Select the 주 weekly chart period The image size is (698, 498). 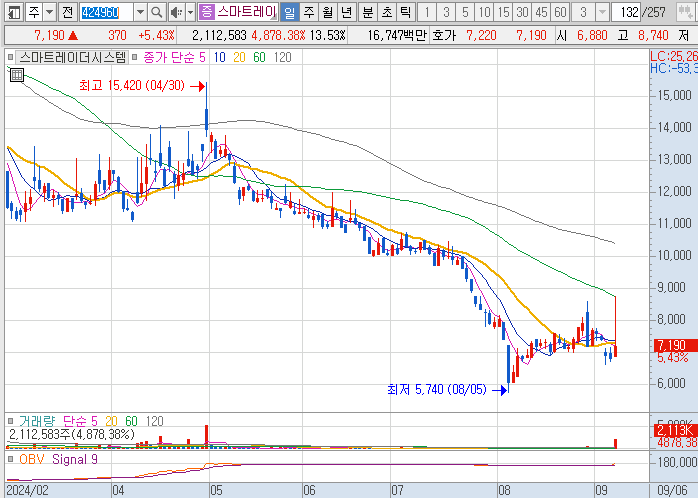click(x=309, y=12)
